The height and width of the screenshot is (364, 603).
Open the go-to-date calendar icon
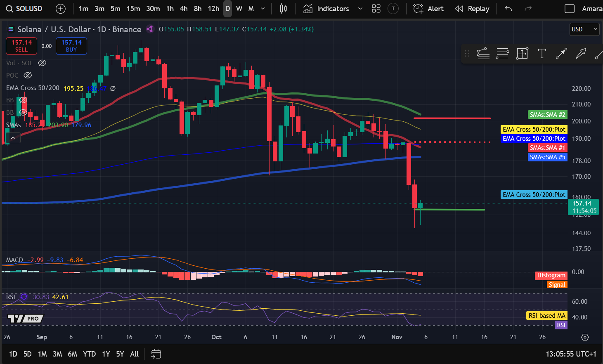coord(156,354)
